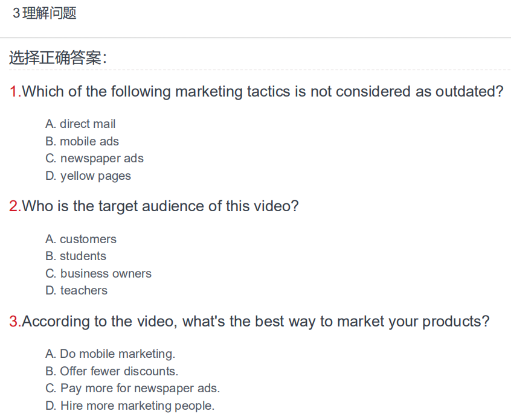Choose option B. mobile ads

tap(82, 141)
